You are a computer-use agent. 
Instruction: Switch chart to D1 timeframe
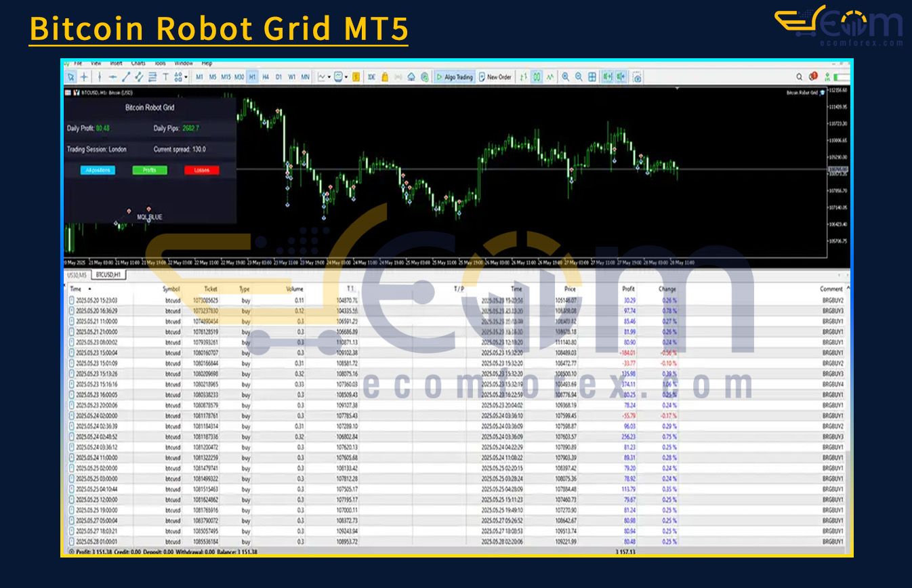[278, 77]
